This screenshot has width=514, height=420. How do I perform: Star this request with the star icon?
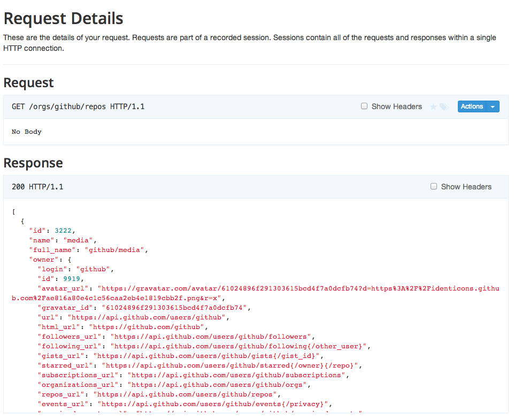coord(433,106)
